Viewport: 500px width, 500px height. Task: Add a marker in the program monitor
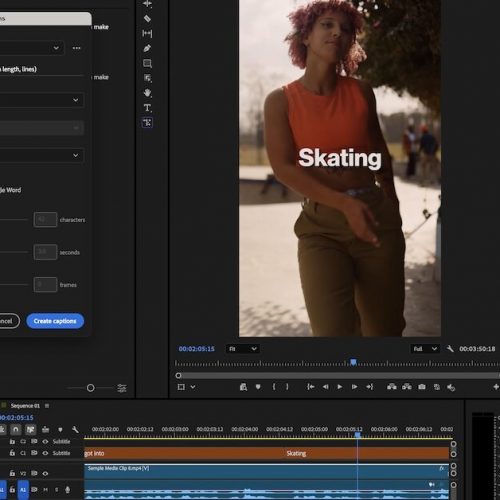pyautogui.click(x=258, y=387)
